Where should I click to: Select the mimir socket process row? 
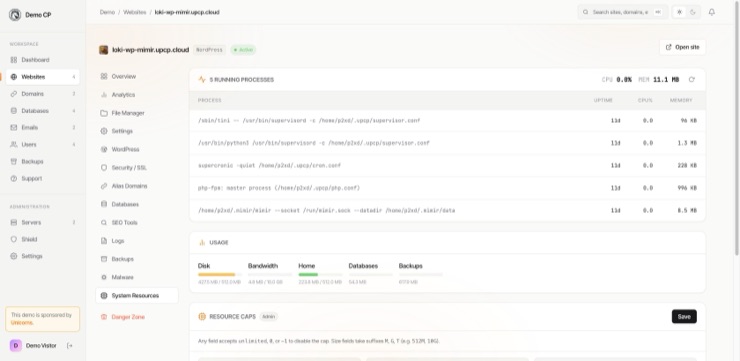coord(447,210)
